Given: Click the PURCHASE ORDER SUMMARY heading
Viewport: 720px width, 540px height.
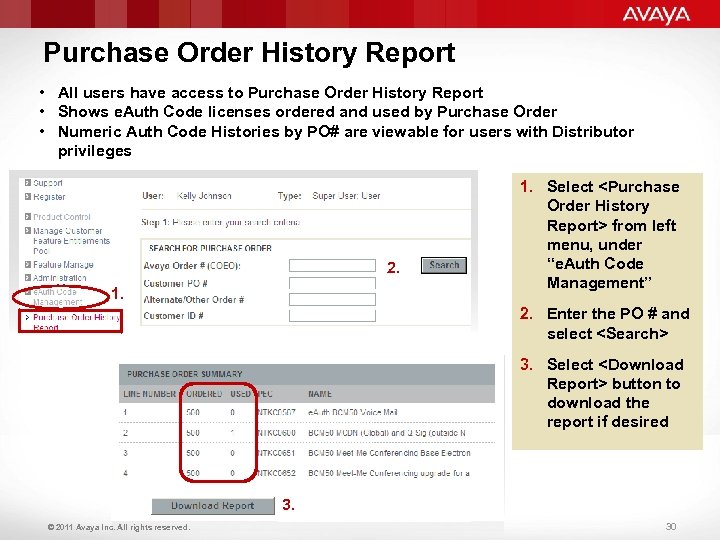Looking at the screenshot, I should (x=185, y=374).
